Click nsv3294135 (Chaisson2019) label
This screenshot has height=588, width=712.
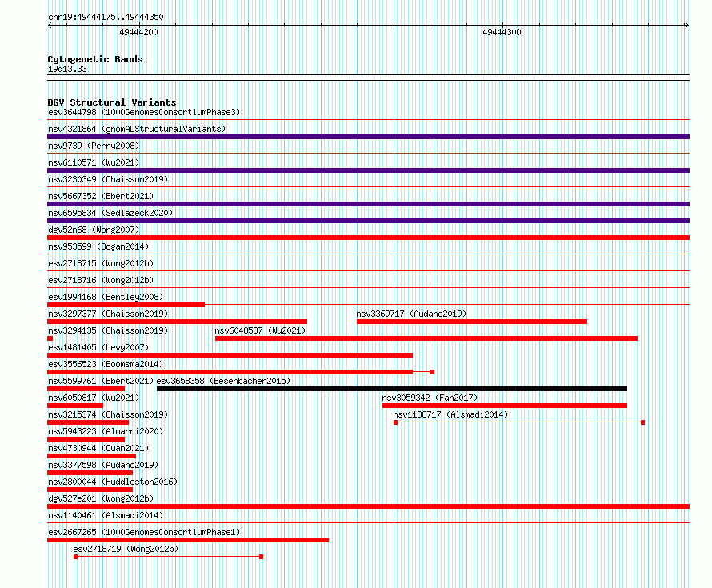click(108, 330)
